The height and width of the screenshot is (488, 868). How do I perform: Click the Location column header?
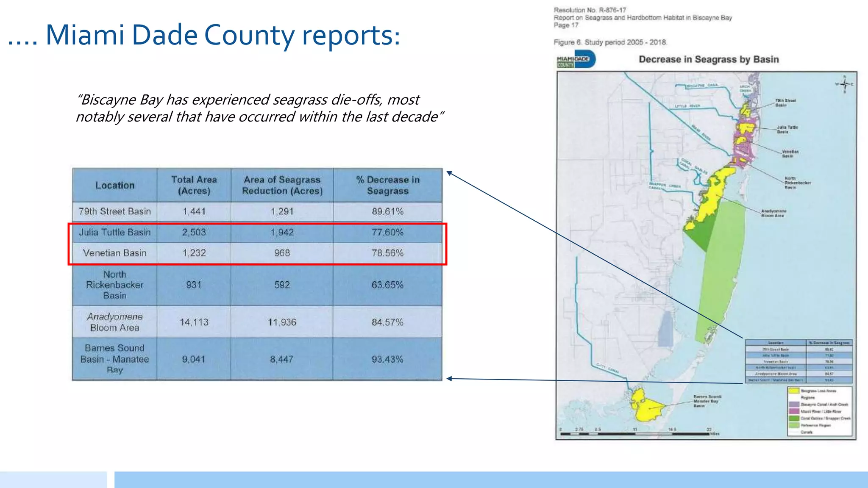115,185
